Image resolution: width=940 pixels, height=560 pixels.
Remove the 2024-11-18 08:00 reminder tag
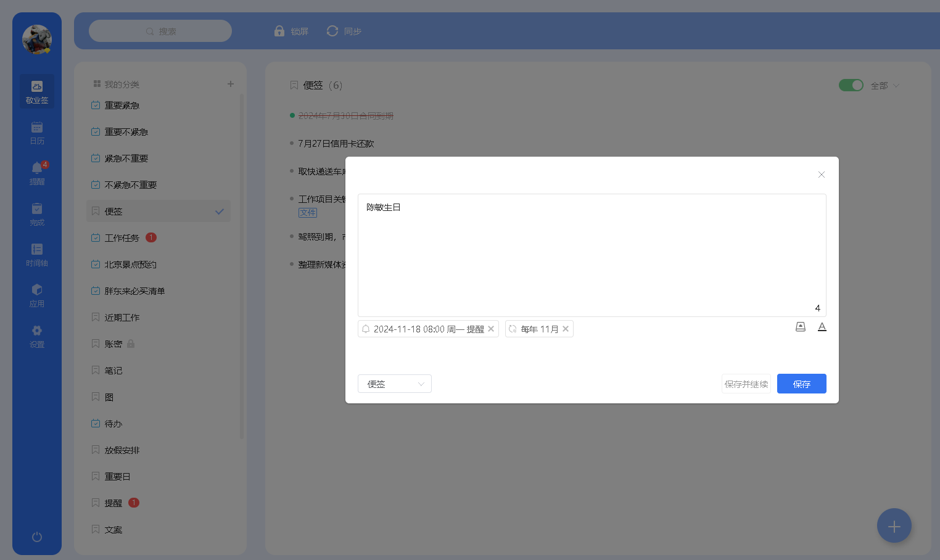click(491, 329)
